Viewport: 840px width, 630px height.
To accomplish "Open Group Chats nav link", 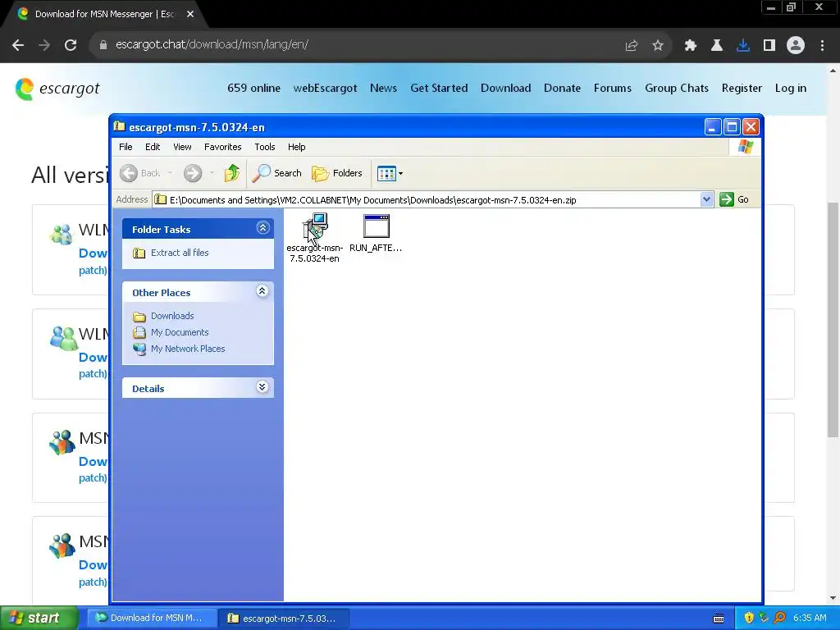I will [677, 89].
